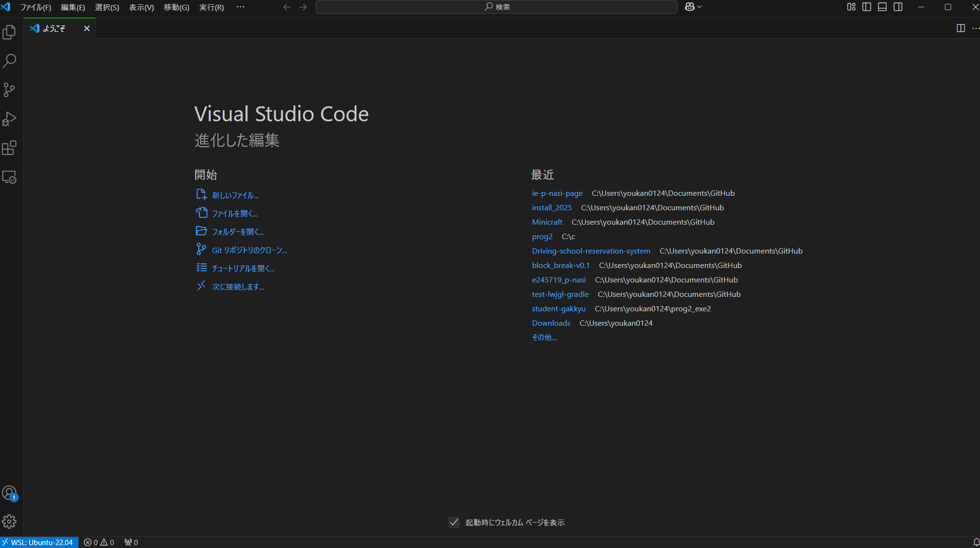Click the WSL: Ubuntu-22.04 remote indicator

[38, 542]
